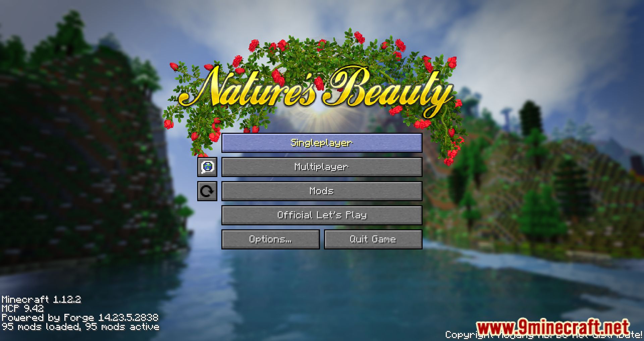Click the MCP 9.42 text
644x341 pixels.
click(22, 308)
